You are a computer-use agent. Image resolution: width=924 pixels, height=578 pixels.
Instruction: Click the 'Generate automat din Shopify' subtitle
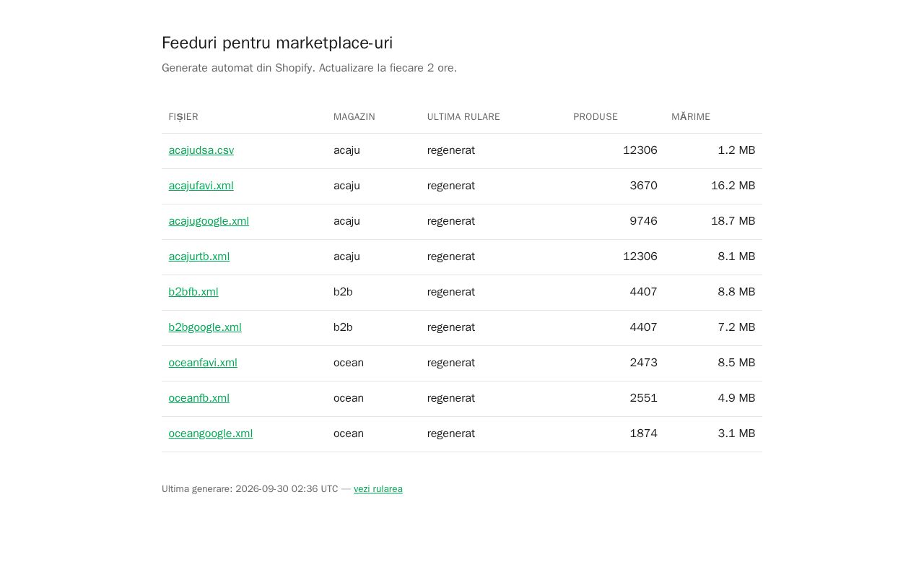(x=309, y=68)
